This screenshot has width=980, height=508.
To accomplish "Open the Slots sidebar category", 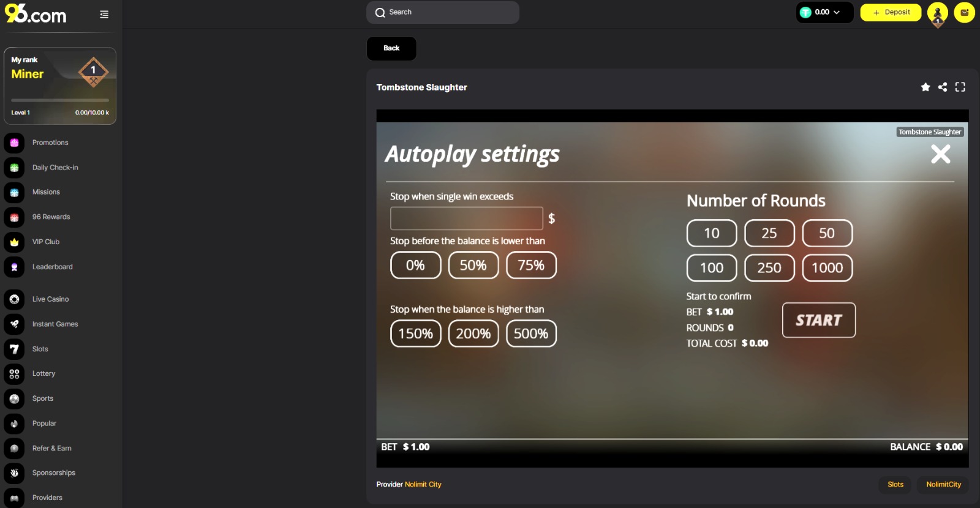I will coord(40,349).
